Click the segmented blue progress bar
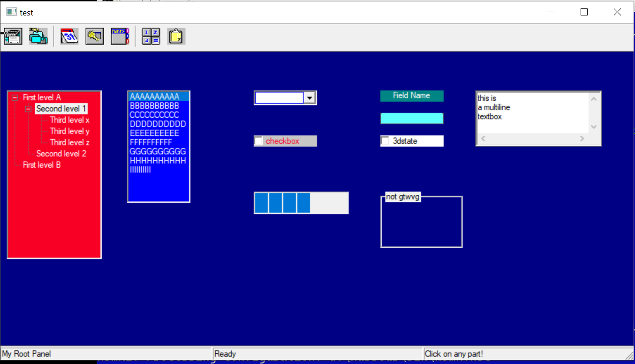The image size is (635, 364). click(x=301, y=203)
